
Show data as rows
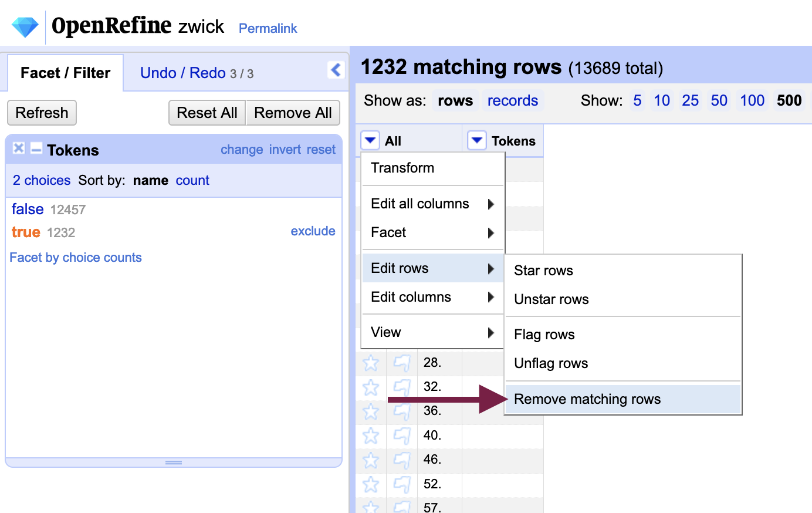click(x=455, y=100)
